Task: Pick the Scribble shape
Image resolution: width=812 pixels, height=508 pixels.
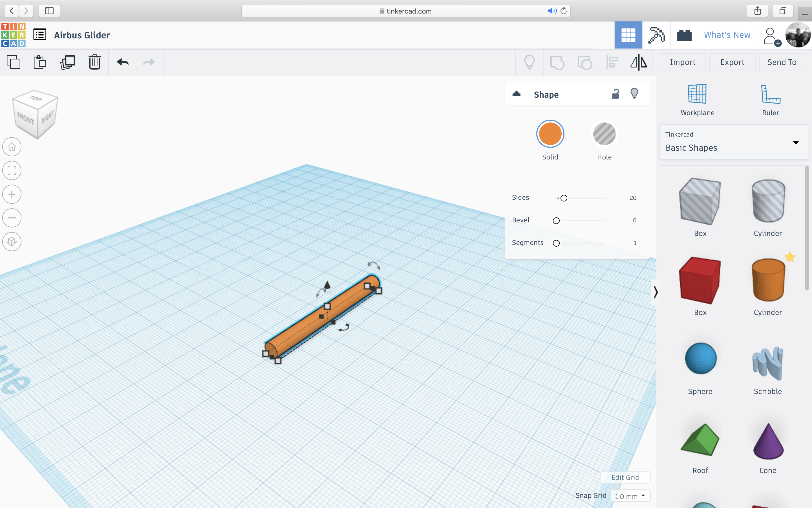Action: tap(768, 363)
